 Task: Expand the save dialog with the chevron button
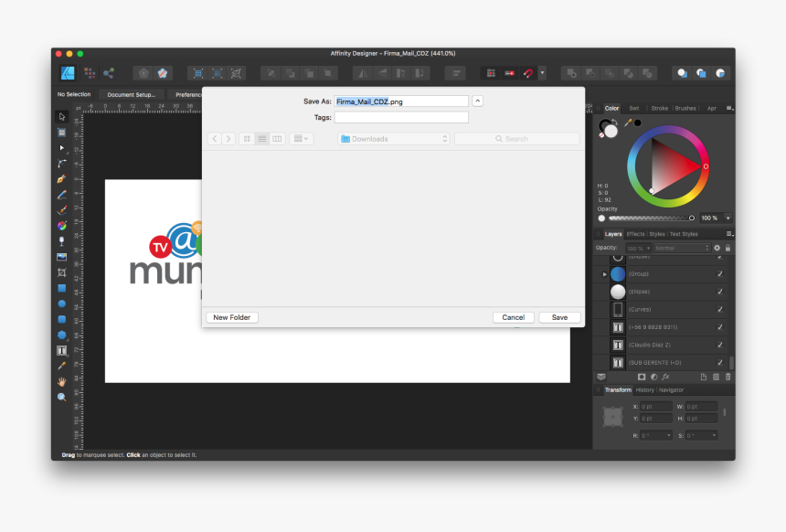click(x=478, y=101)
